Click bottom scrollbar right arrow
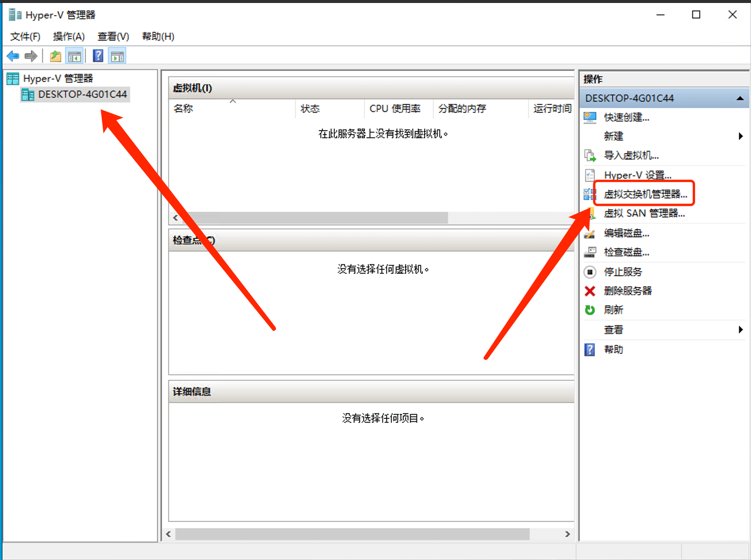751x560 pixels. pos(567,534)
